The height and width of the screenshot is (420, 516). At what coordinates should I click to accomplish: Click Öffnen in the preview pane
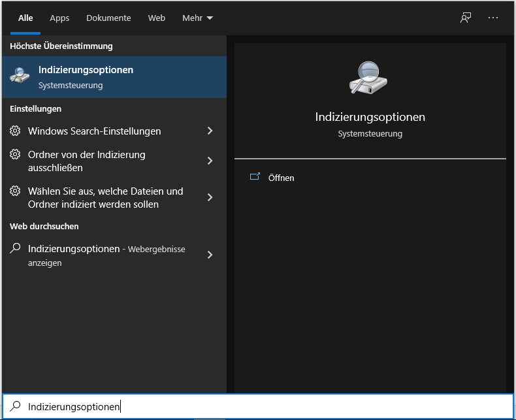coord(281,178)
